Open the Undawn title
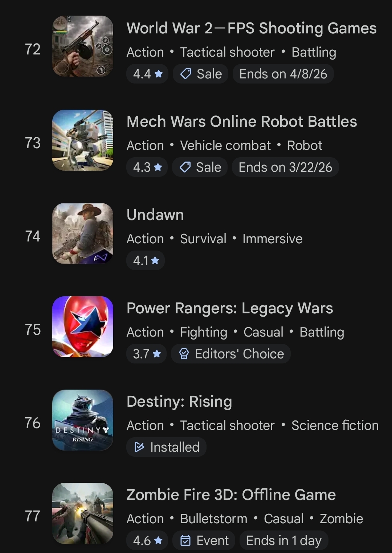This screenshot has width=392, height=553. 155,215
